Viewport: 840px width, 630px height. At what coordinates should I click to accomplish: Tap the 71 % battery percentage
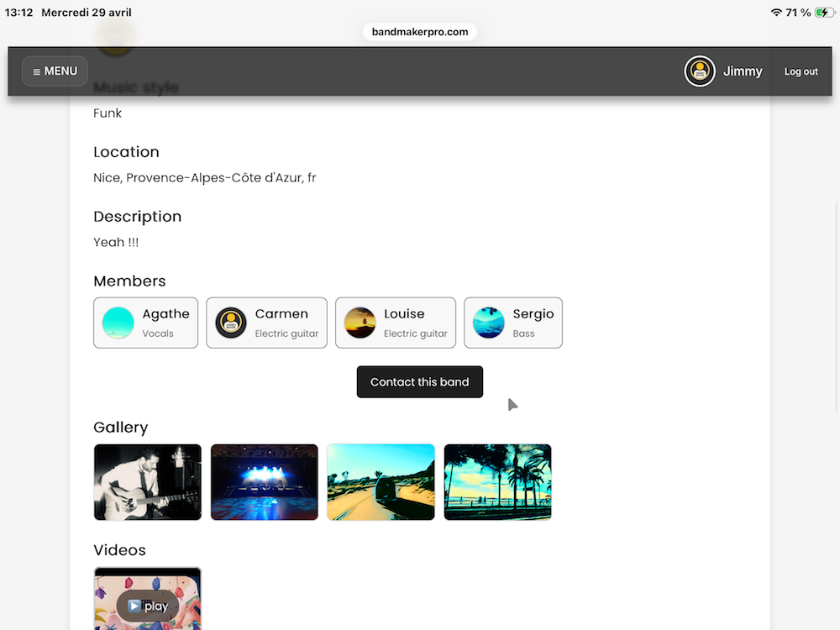798,13
